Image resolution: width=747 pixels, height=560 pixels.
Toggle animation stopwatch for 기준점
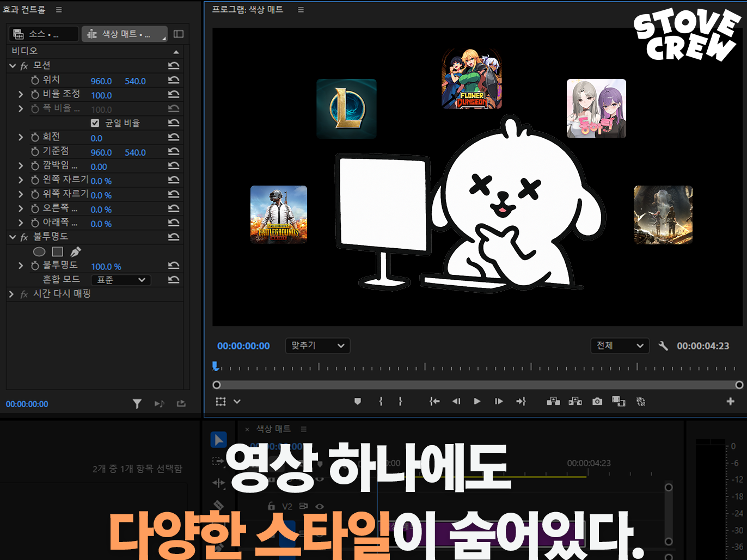tap(35, 151)
